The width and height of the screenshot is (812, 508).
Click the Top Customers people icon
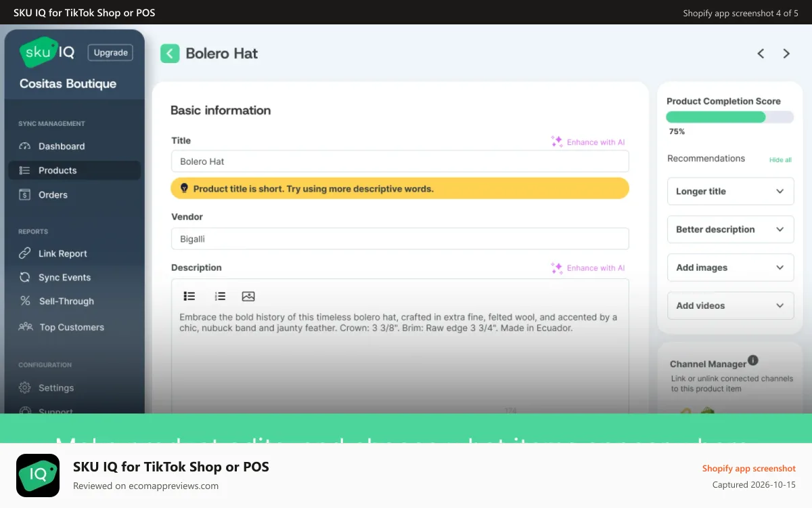click(x=26, y=326)
